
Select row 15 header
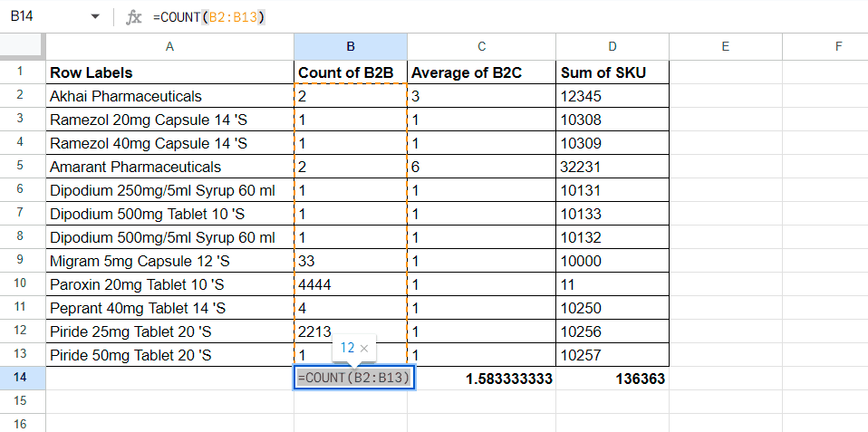(23, 401)
